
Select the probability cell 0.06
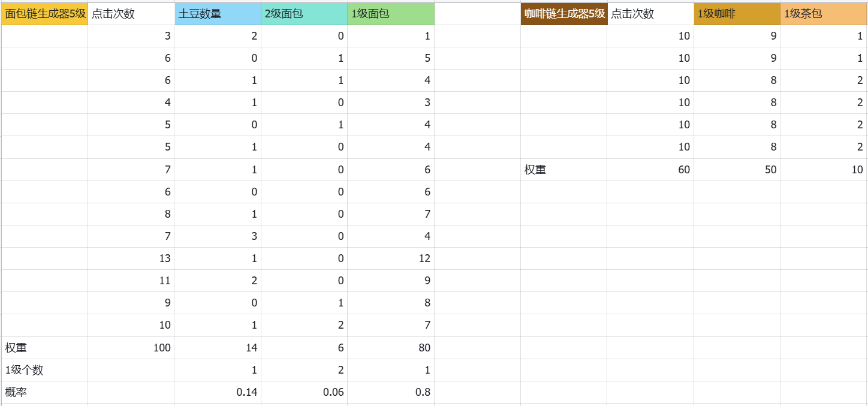tap(305, 393)
